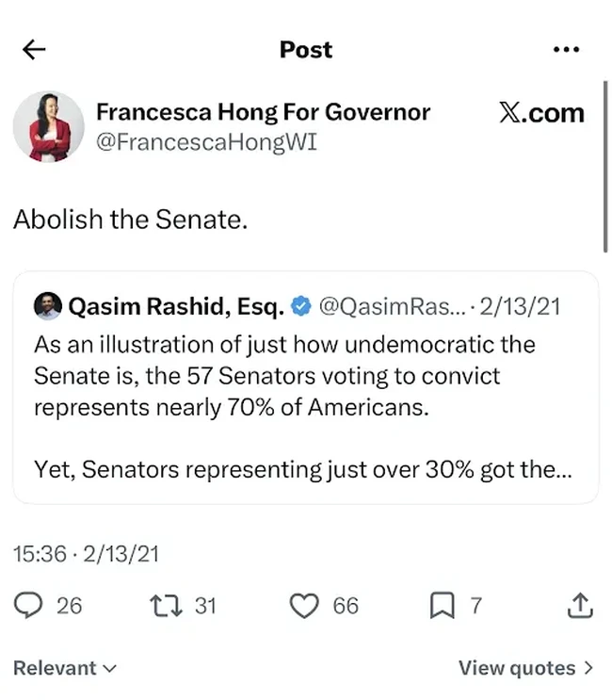
Task: Click the vertical scrollbar on right edge
Action: [605, 167]
